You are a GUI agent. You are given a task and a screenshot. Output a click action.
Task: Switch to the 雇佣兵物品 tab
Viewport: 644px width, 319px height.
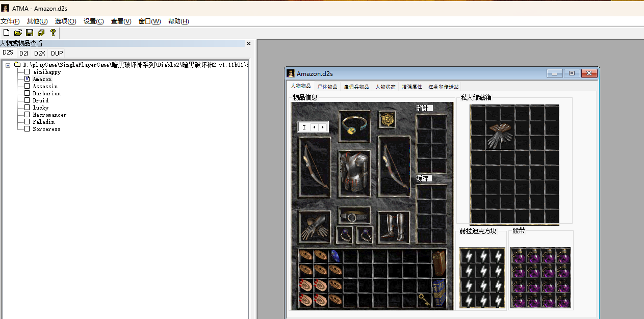pos(356,87)
